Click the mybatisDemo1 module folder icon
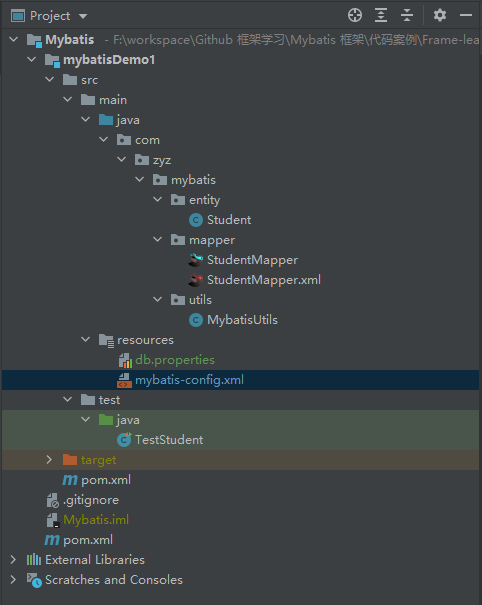The width and height of the screenshot is (482, 605). [52, 60]
